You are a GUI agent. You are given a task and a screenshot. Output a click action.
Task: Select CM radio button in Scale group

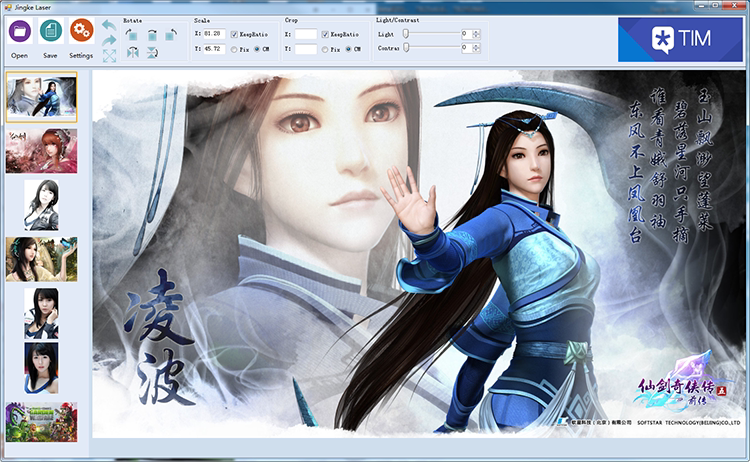(x=257, y=49)
